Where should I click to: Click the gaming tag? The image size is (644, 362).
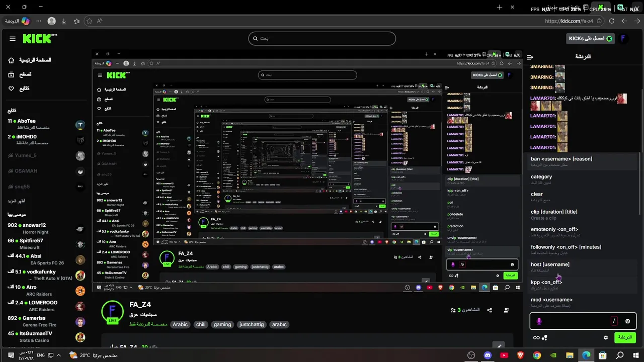[x=222, y=324]
